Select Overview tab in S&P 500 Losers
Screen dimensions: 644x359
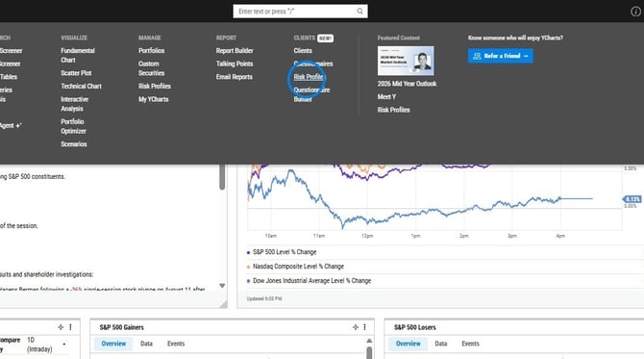pos(408,344)
